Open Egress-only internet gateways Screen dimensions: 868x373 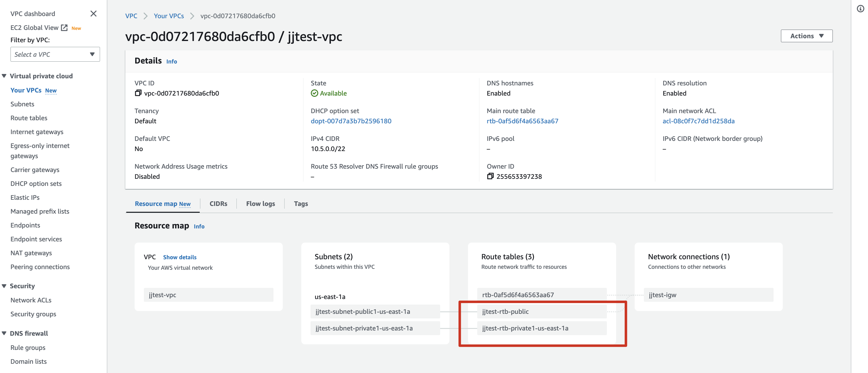40,150
